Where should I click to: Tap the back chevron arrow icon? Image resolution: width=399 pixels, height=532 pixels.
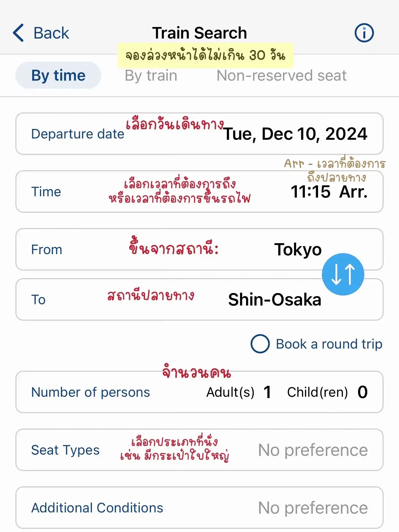[x=18, y=33]
